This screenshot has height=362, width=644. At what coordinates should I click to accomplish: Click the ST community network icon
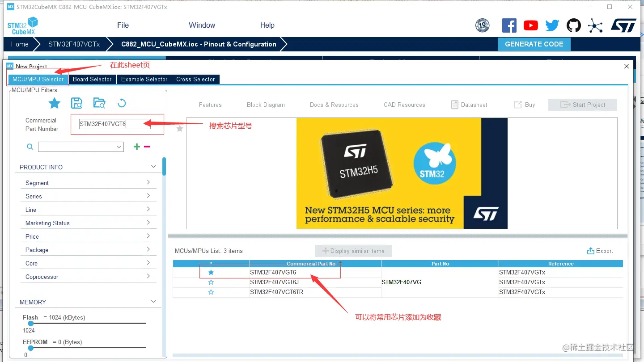[x=595, y=25]
